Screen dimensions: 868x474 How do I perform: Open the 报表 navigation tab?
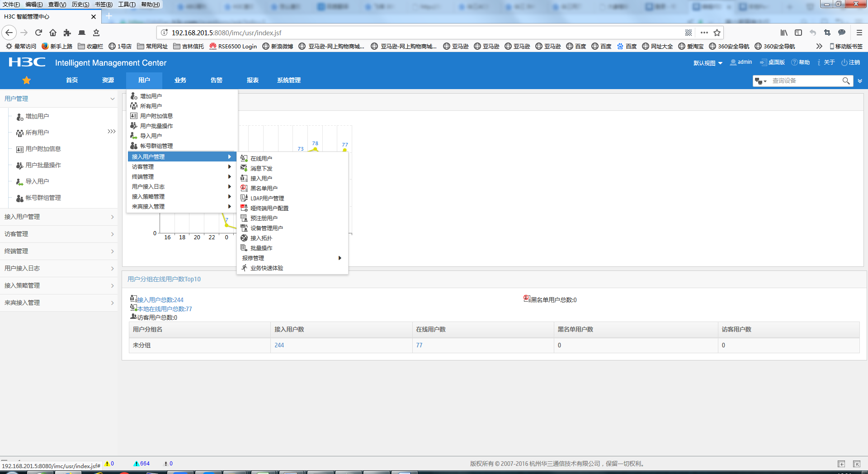tap(253, 80)
